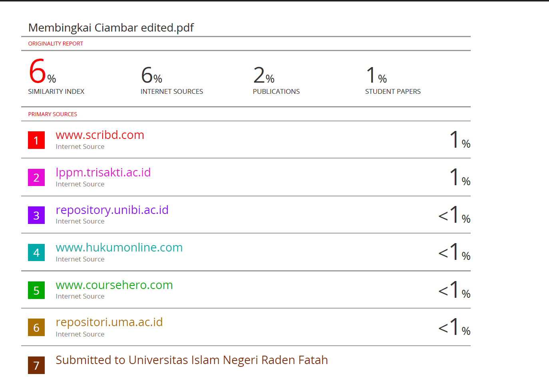Select the 1% Student Papers figure
The width and height of the screenshot is (549, 392).
click(376, 75)
